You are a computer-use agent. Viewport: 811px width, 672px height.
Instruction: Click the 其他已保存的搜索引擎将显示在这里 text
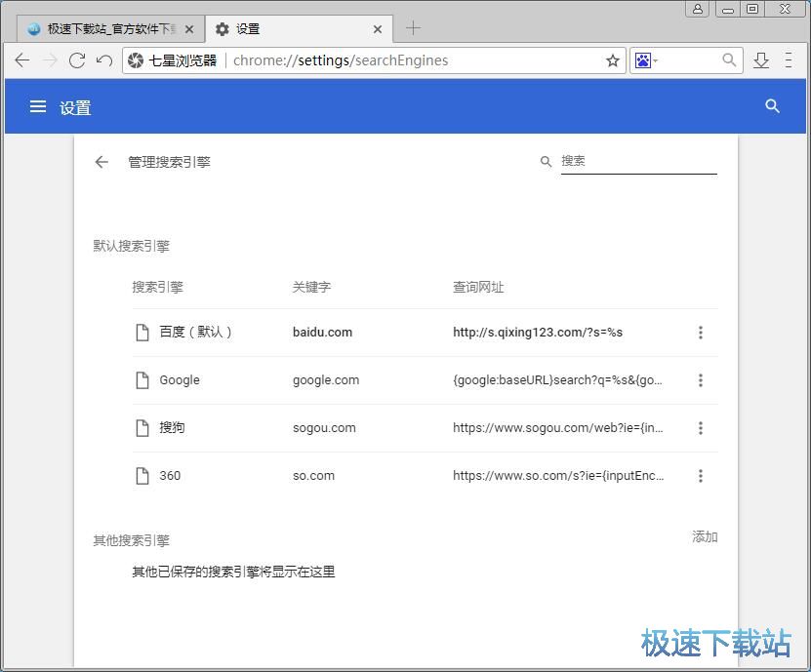(x=234, y=572)
